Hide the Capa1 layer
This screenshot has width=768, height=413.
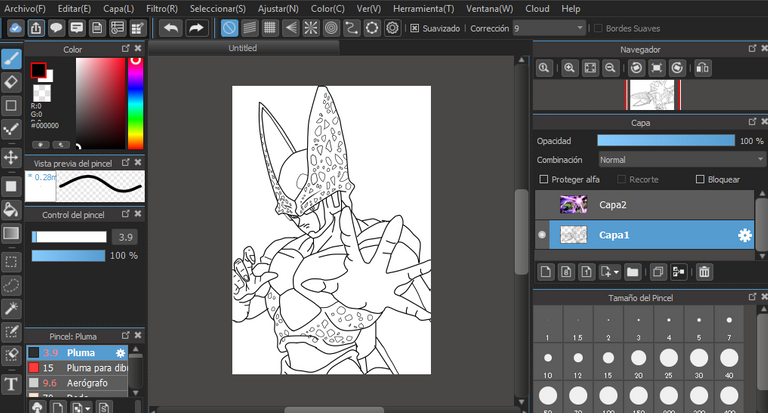pyautogui.click(x=542, y=235)
